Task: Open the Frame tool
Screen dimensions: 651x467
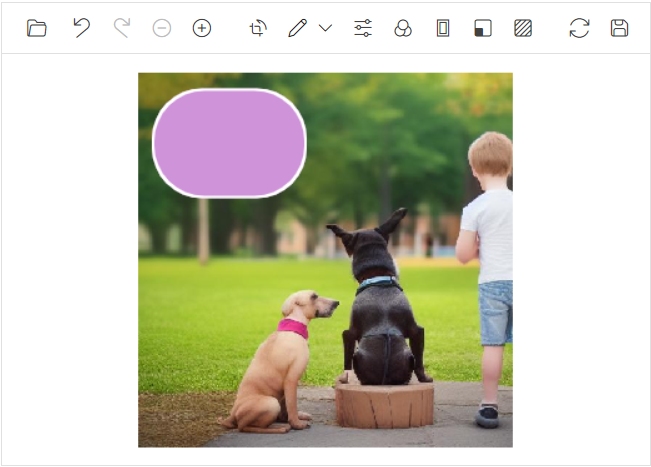Action: (443, 28)
